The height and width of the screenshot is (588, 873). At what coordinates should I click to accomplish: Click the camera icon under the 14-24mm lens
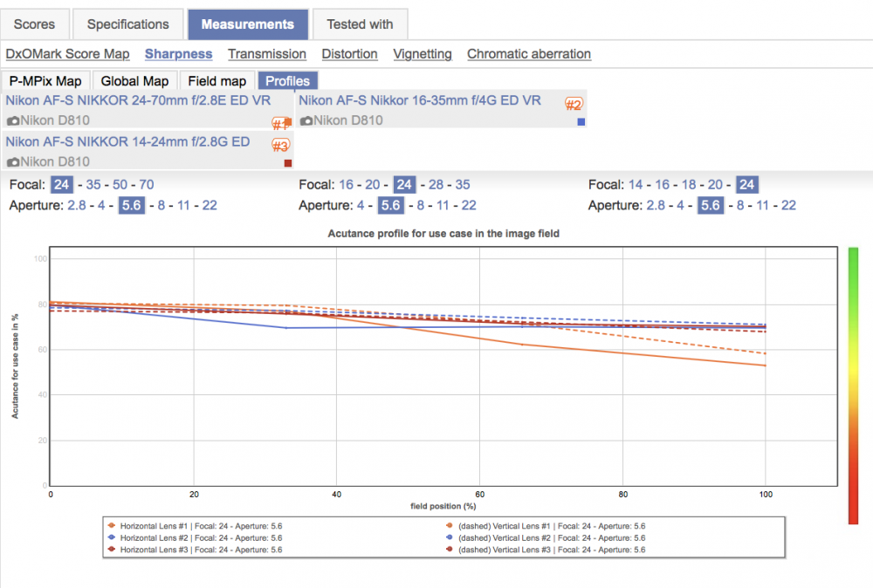pos(13,162)
